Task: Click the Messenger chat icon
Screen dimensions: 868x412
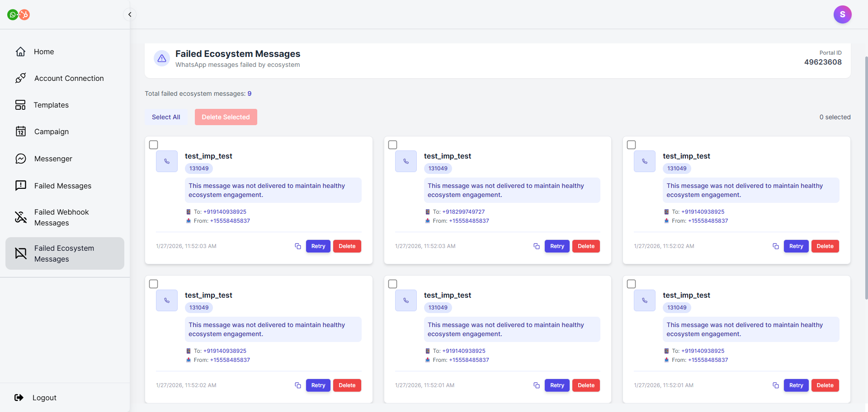Action: 20,159
